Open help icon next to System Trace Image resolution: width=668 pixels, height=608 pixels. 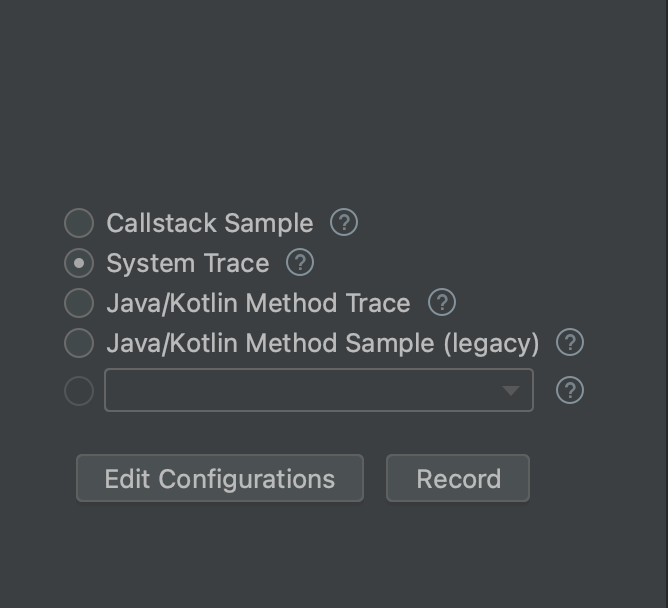(x=300, y=263)
